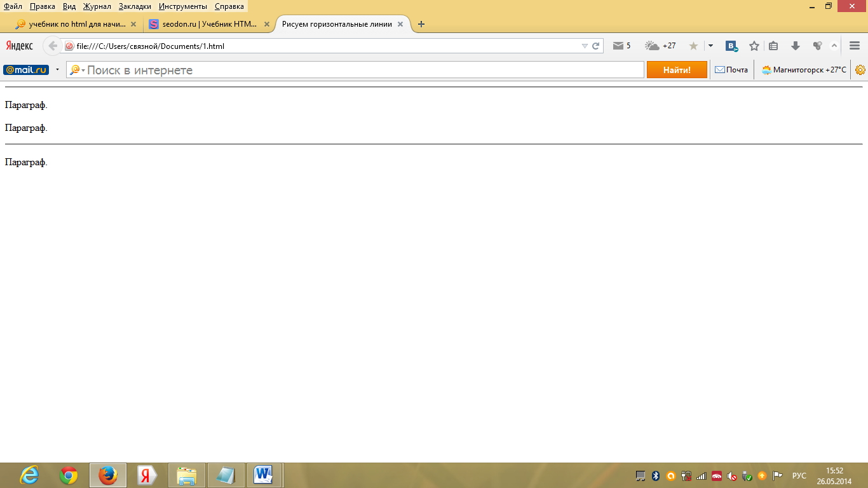
Task: Open the VK toolbar button
Action: coord(732,46)
